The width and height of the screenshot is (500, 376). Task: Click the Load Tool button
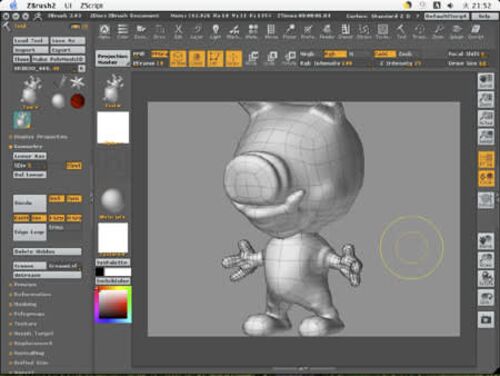(30, 41)
